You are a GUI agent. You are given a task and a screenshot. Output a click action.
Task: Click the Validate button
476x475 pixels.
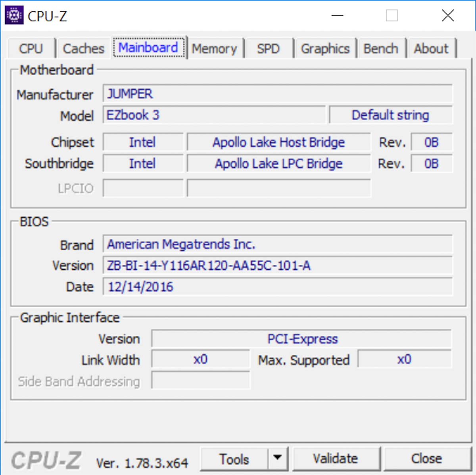(336, 459)
